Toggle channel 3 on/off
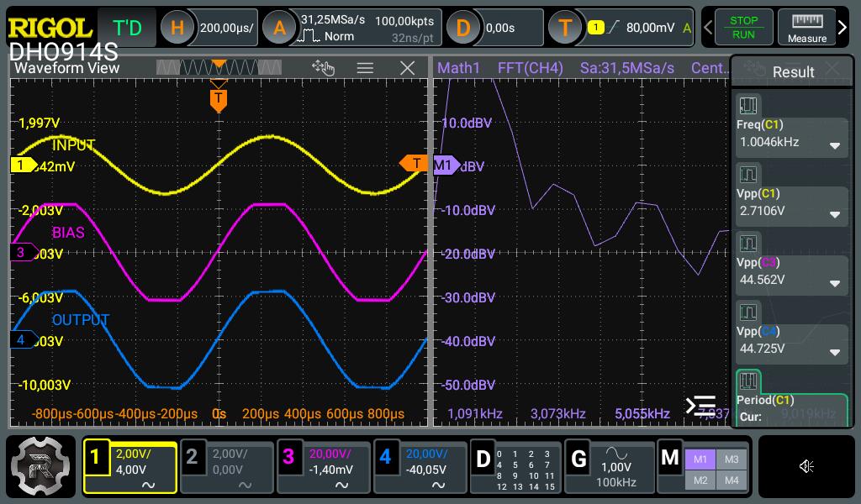Viewport: 861px width, 504px height. pyautogui.click(x=289, y=457)
